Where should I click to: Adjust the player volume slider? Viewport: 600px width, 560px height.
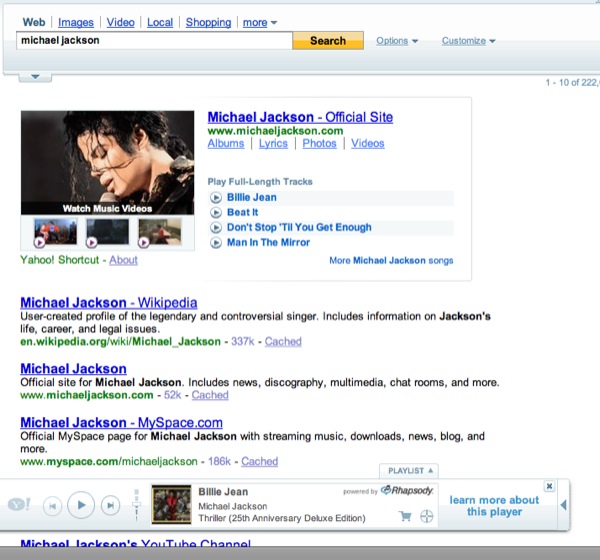coord(136,505)
